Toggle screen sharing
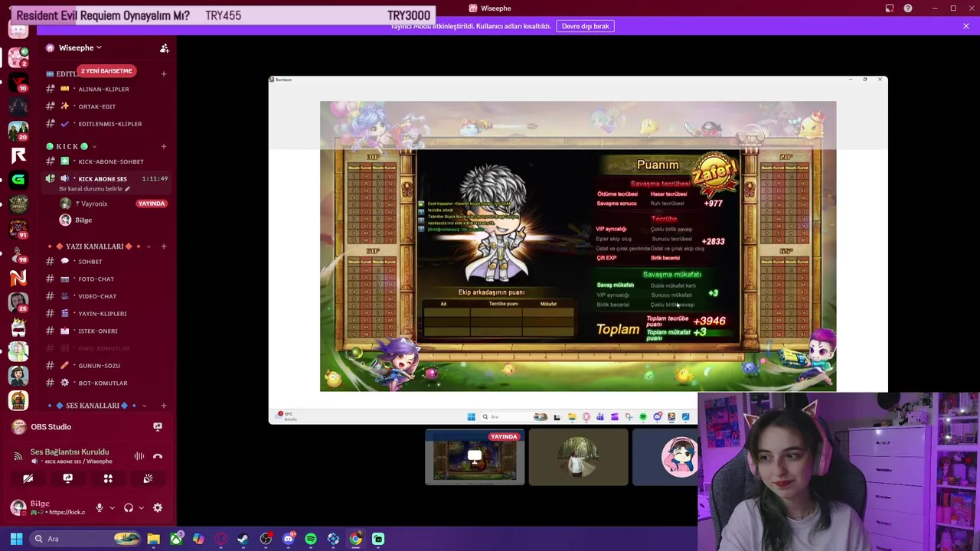This screenshot has width=980, height=551. pyautogui.click(x=67, y=478)
